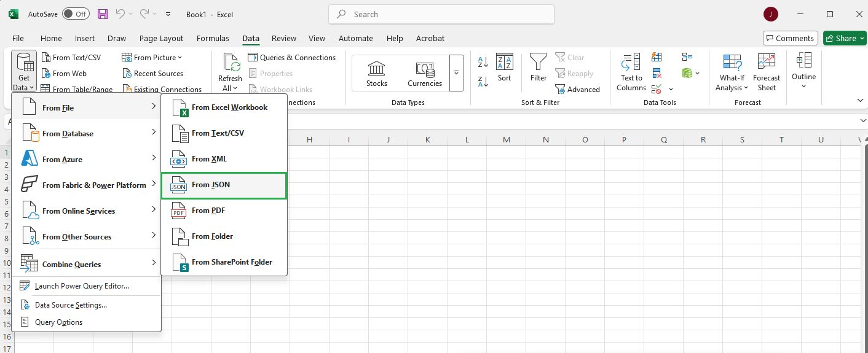This screenshot has width=868, height=353.
Task: Open the Data Validation dropdown arrow
Action: pos(671,90)
